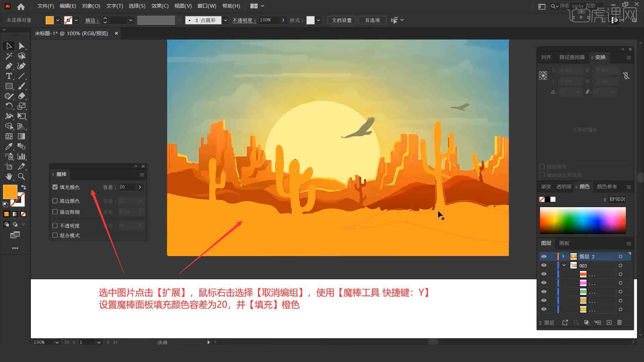Select the Hand tool
This screenshot has height=362, width=644.
tap(8, 176)
